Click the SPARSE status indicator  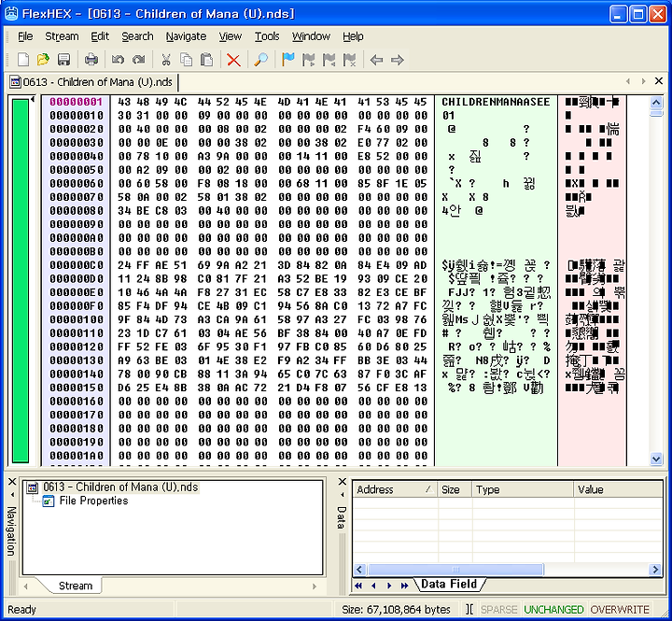click(498, 610)
